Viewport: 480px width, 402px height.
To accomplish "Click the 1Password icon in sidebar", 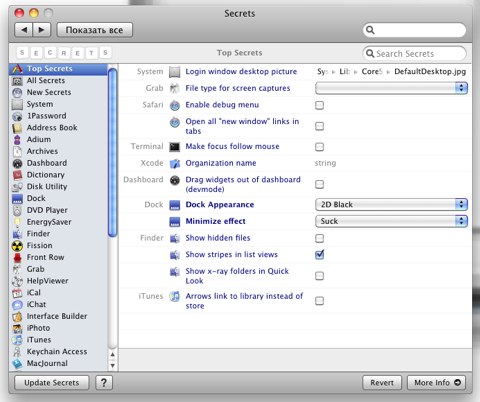I will pos(17,116).
